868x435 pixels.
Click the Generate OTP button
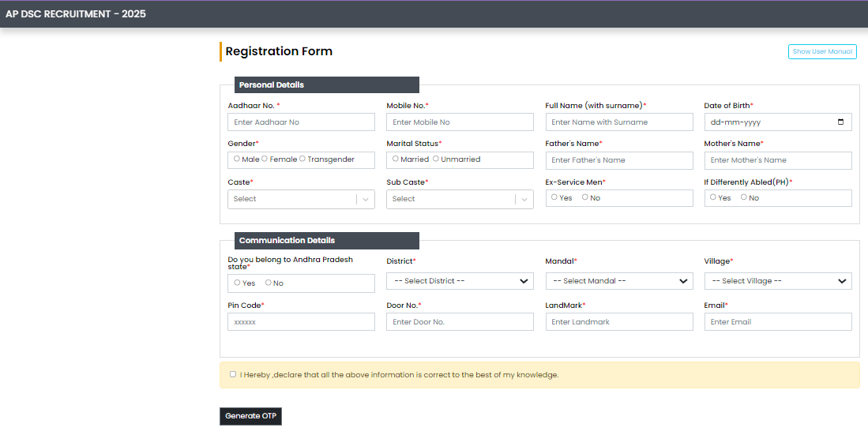[x=250, y=416]
